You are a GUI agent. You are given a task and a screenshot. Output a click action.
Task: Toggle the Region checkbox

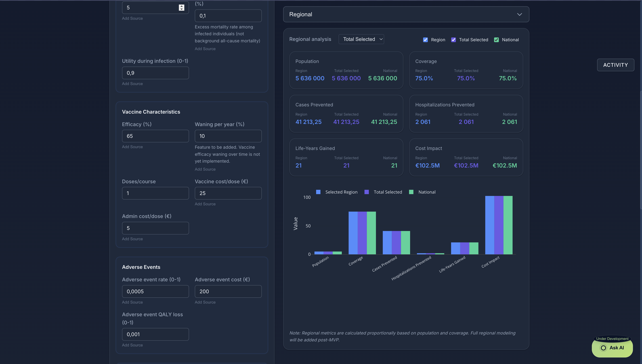[425, 40]
